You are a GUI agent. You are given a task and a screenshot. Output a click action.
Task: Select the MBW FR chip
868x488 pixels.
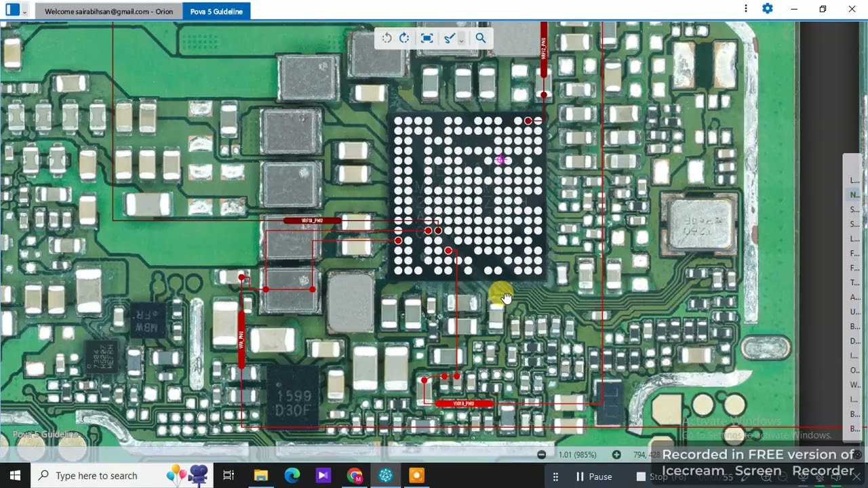tap(147, 322)
